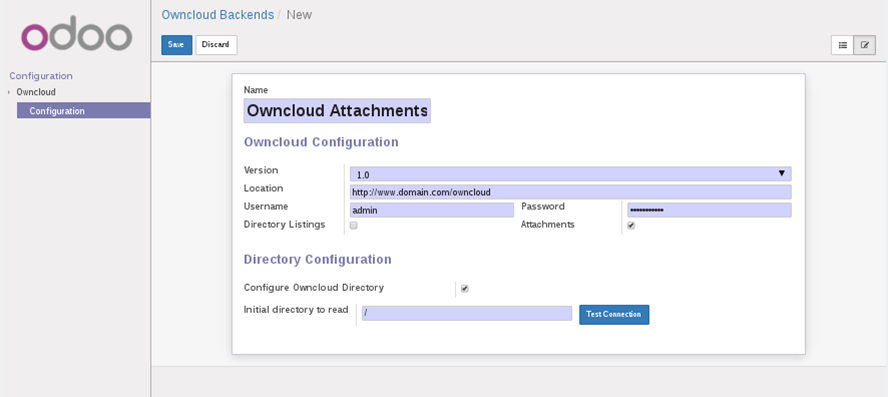Save the new backend record
The width and height of the screenshot is (888, 397).
coord(177,45)
